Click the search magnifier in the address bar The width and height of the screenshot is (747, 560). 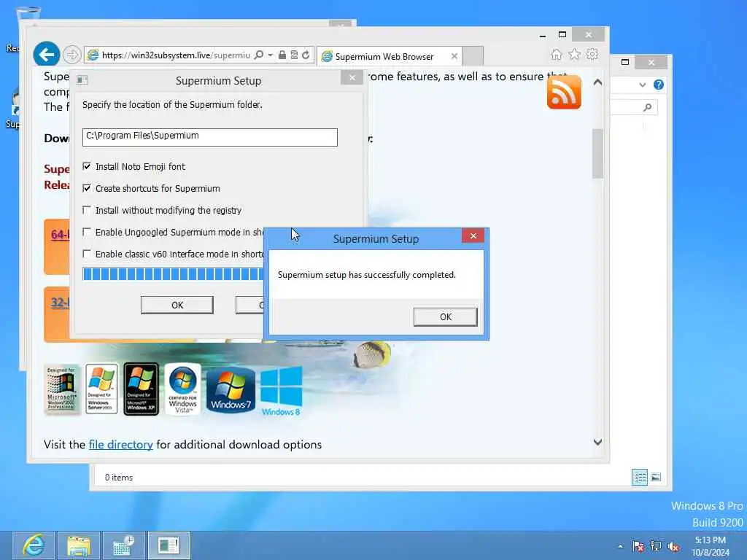[x=259, y=55]
